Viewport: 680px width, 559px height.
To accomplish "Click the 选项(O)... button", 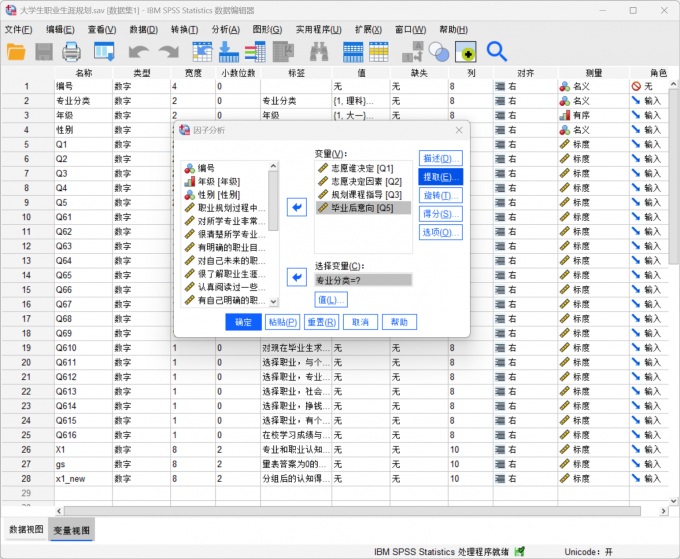I will [x=441, y=232].
